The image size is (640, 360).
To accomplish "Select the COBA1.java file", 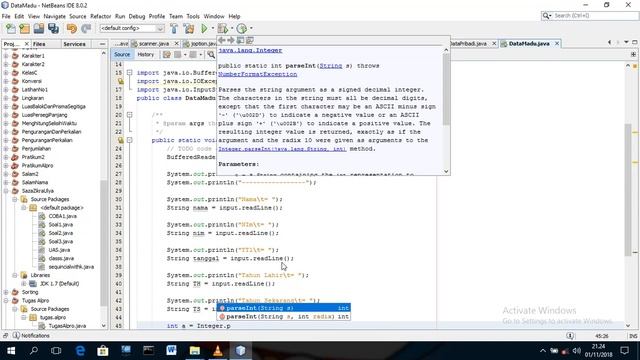I will (62, 216).
